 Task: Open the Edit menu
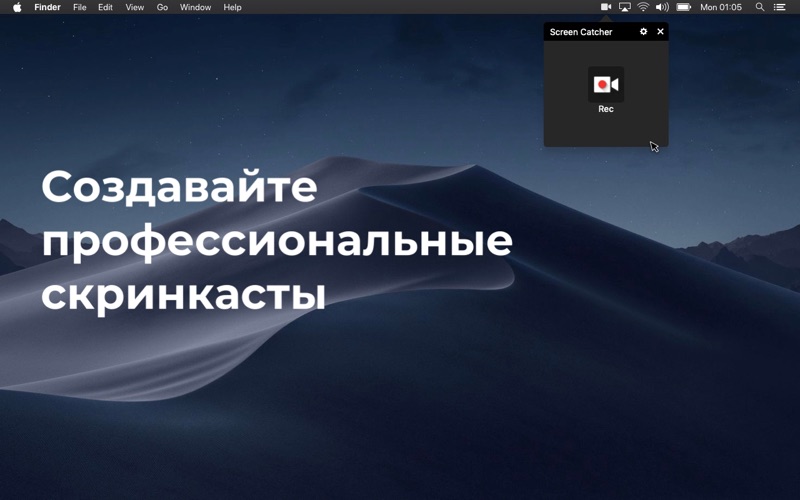click(x=106, y=7)
